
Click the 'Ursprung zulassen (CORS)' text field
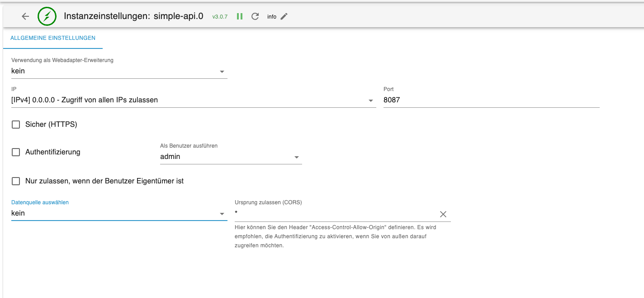coord(335,213)
